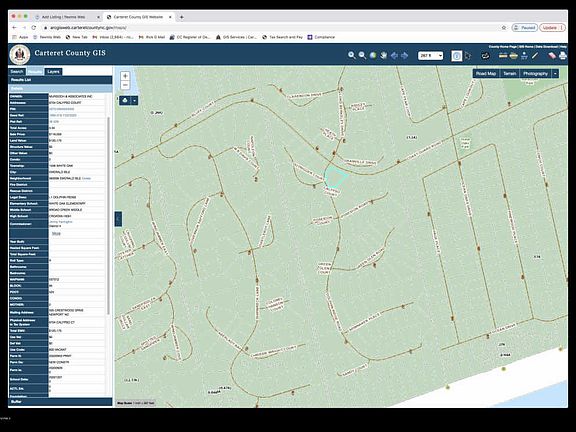Viewport: 576px width, 432px height.
Task: Open the Layers tab
Action: pyautogui.click(x=53, y=72)
